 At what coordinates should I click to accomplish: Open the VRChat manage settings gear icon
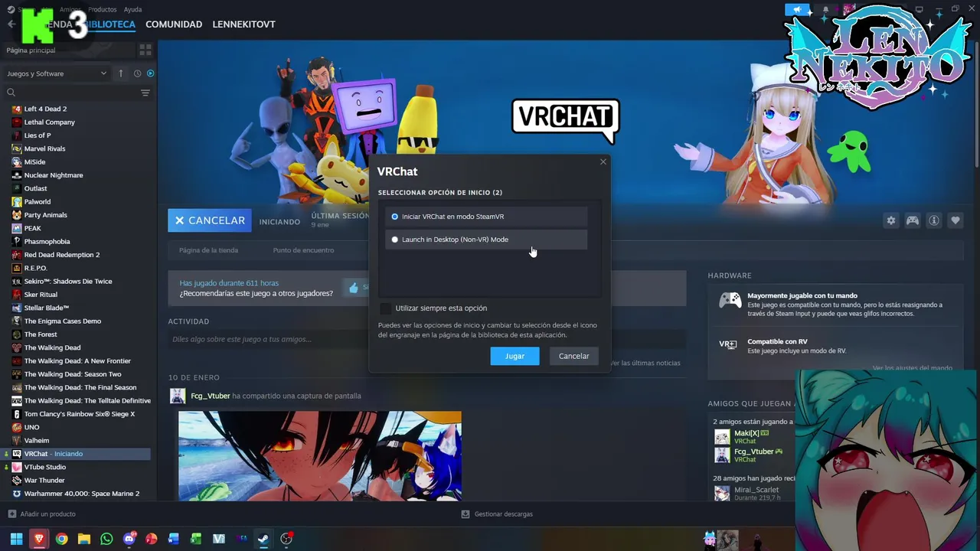pos(891,220)
